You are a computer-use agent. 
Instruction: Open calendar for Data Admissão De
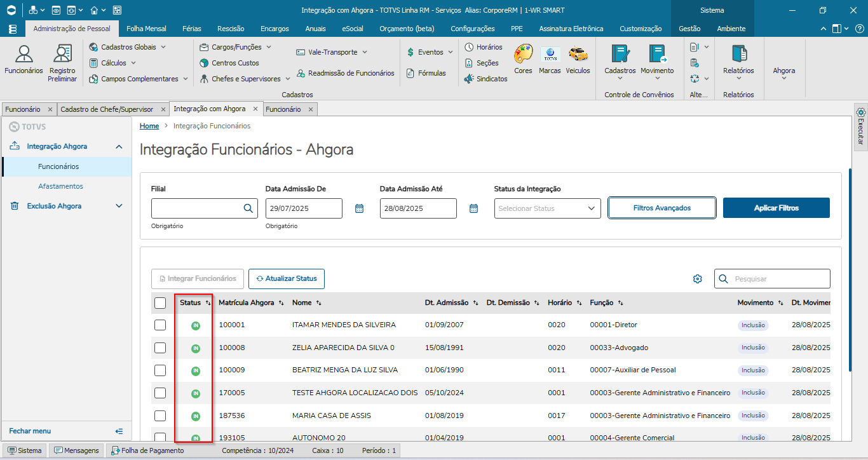click(359, 208)
